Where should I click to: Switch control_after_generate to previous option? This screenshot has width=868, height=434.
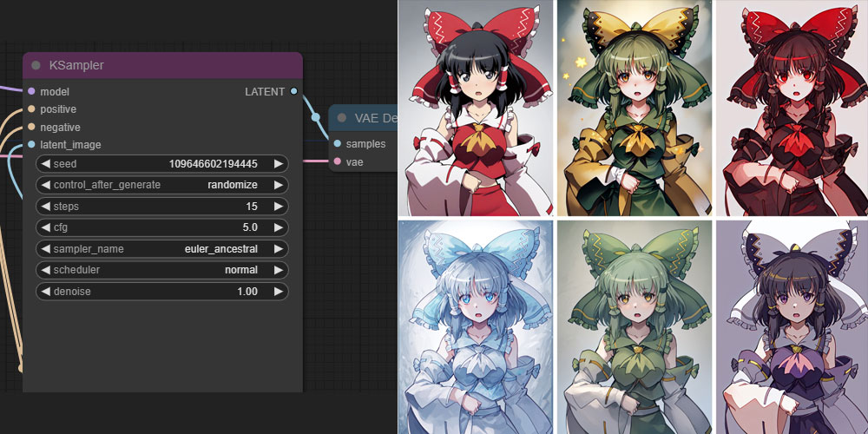(x=45, y=185)
